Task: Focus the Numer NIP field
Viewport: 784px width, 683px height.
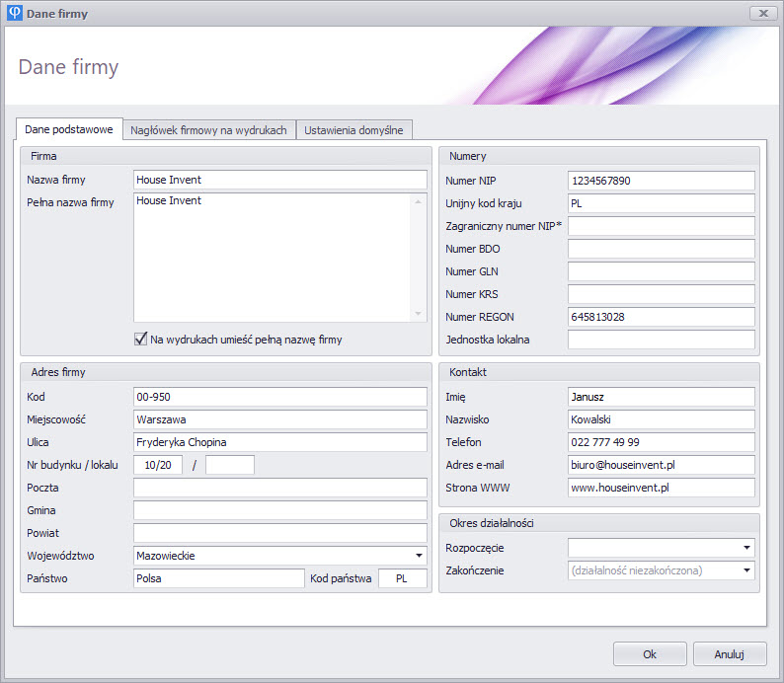Action: pos(661,181)
